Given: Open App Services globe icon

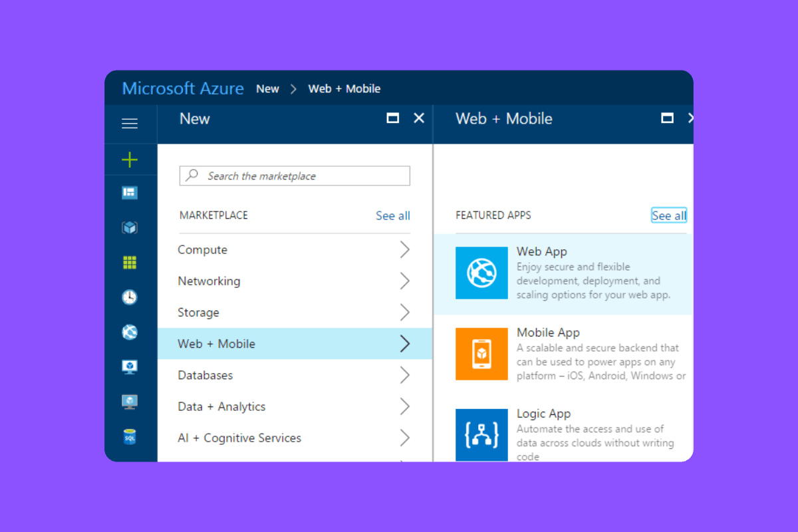Looking at the screenshot, I should (129, 332).
